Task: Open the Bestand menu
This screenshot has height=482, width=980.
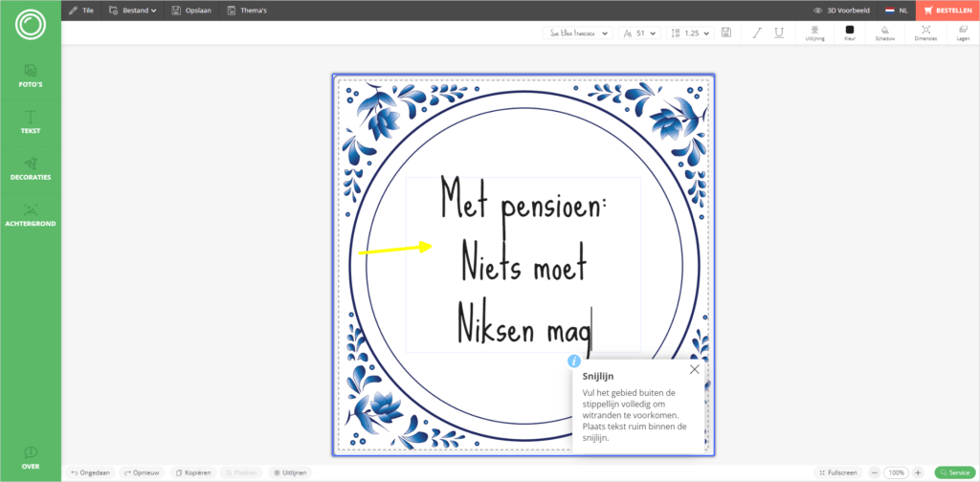Action: click(x=133, y=11)
